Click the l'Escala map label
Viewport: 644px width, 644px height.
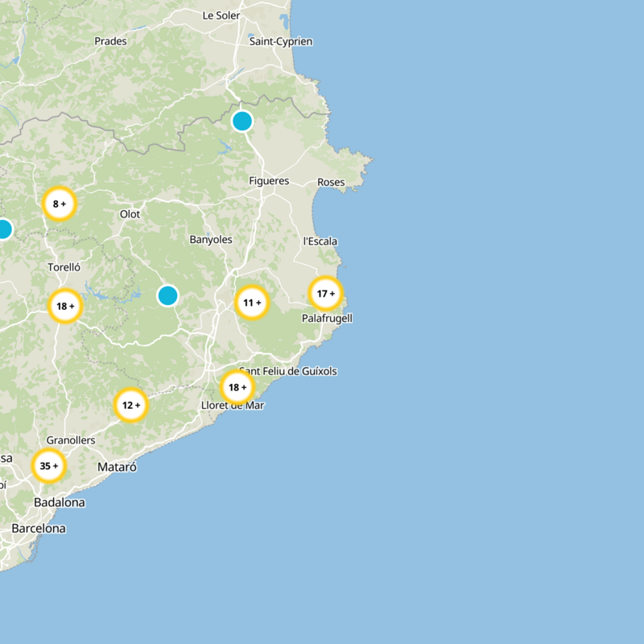(x=320, y=241)
